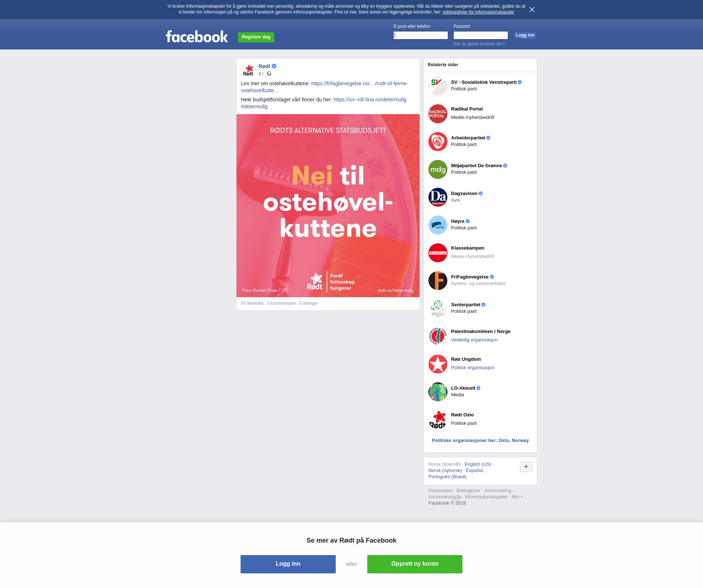
Task: Click the Facebook logo in header
Action: pos(197,37)
